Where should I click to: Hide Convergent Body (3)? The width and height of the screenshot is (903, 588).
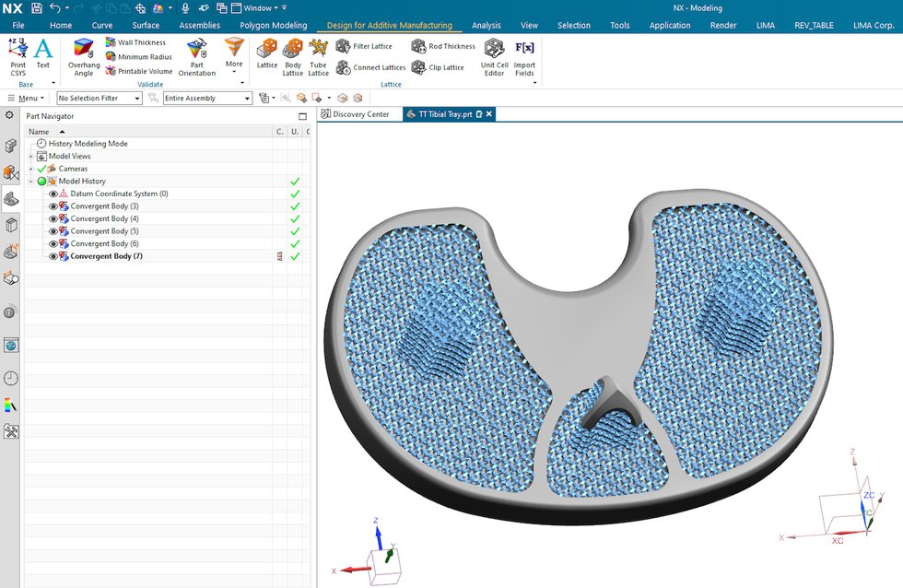[x=54, y=205]
